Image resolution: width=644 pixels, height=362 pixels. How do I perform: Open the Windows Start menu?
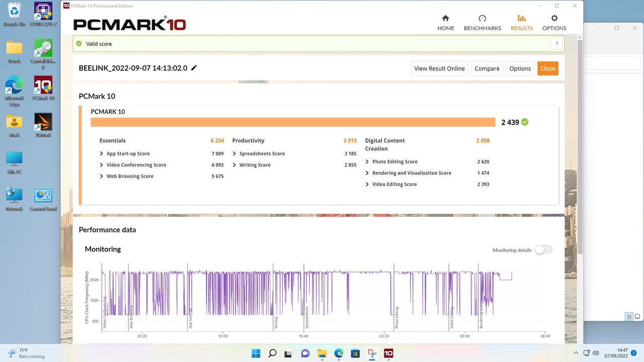[256, 353]
